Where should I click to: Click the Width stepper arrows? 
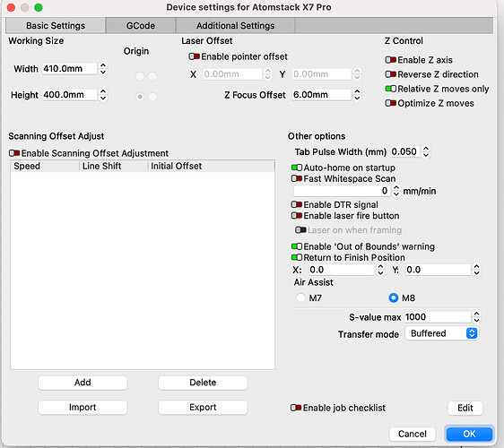click(103, 68)
